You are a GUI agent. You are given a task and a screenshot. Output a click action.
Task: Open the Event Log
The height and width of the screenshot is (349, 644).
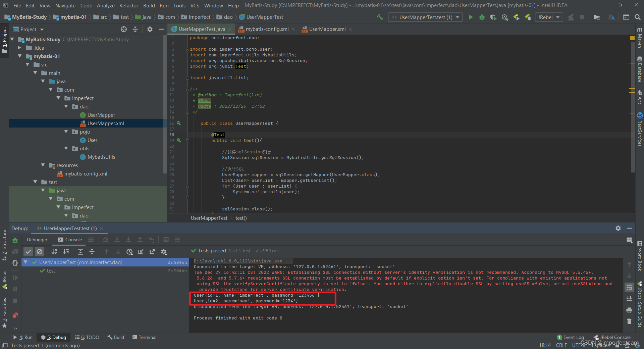click(x=571, y=337)
